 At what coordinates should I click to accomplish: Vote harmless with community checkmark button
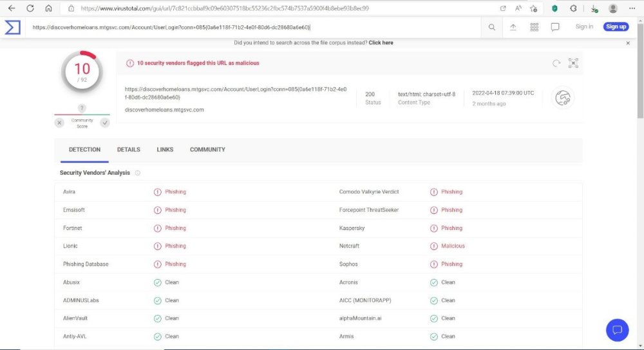pyautogui.click(x=105, y=122)
